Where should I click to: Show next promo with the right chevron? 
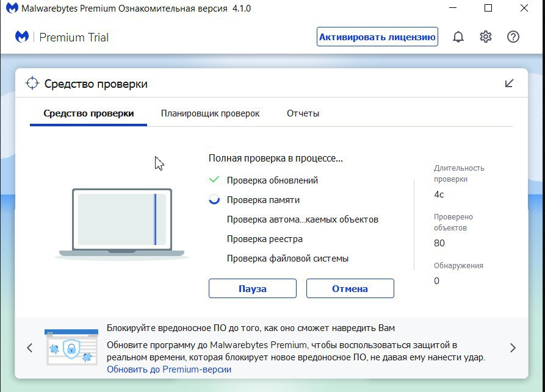(513, 347)
